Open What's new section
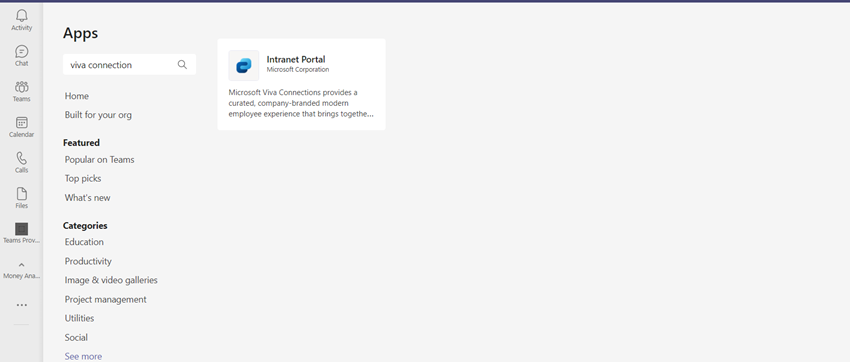Viewport: 850px width, 362px height. point(87,198)
